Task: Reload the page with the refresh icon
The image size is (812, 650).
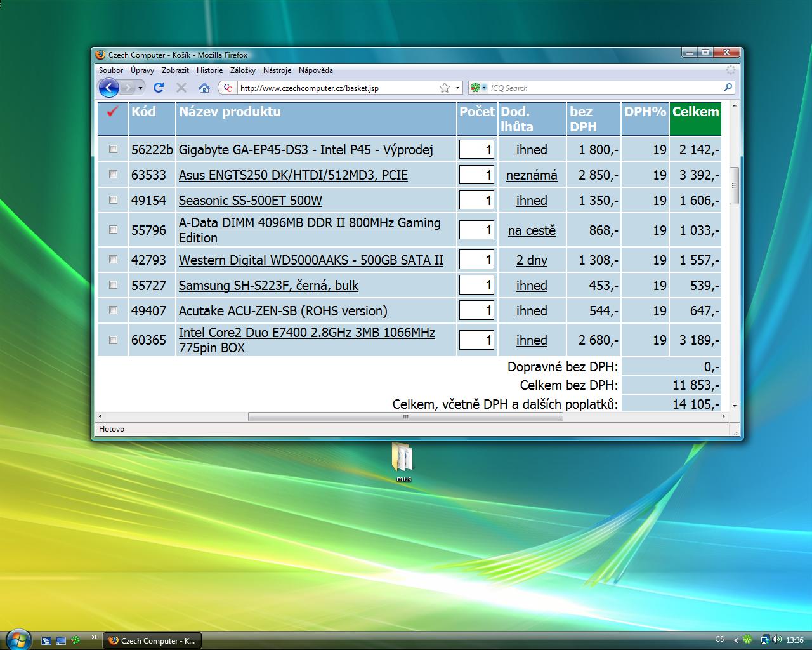Action: (159, 88)
